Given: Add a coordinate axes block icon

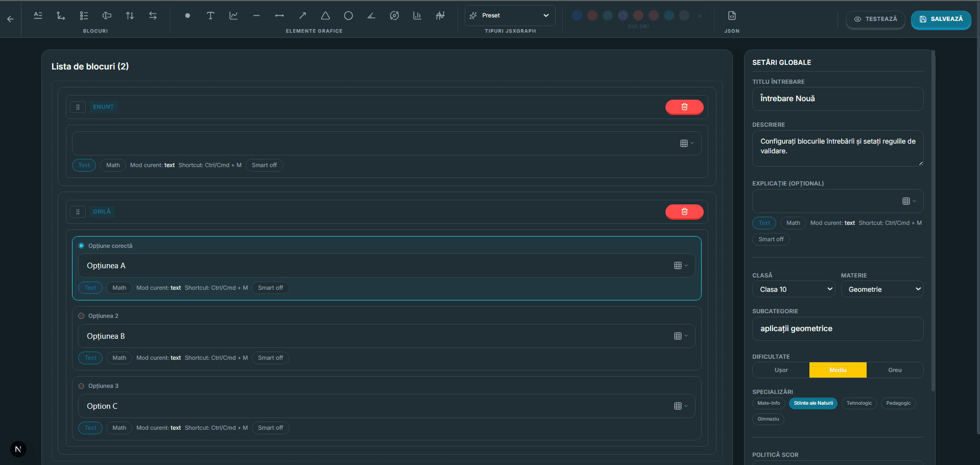Looking at the screenshot, I should click(61, 16).
